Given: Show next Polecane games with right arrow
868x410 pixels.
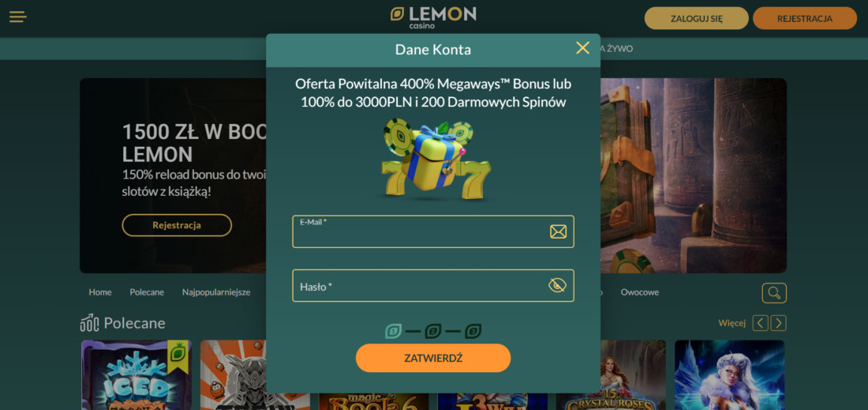Looking at the screenshot, I should (778, 323).
